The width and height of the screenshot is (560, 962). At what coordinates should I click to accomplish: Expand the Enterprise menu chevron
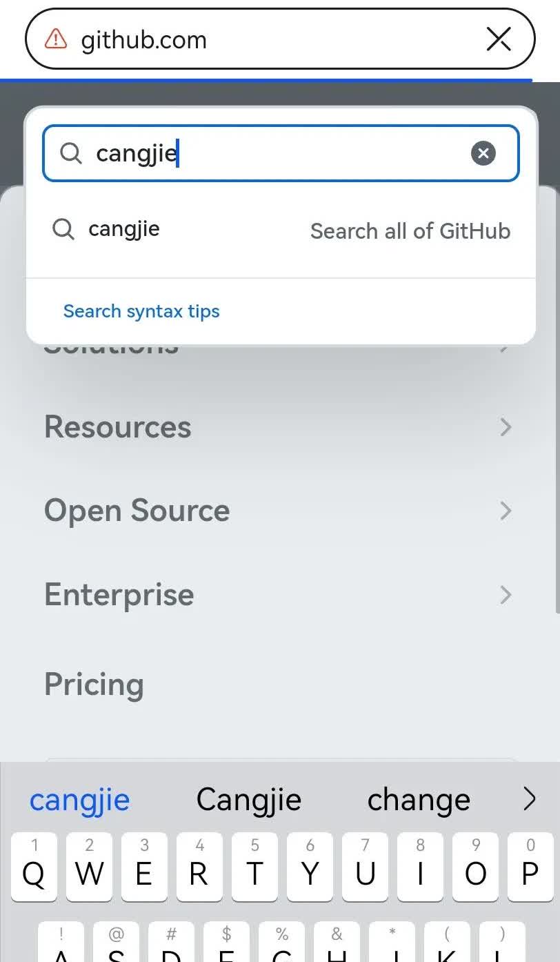coord(506,594)
